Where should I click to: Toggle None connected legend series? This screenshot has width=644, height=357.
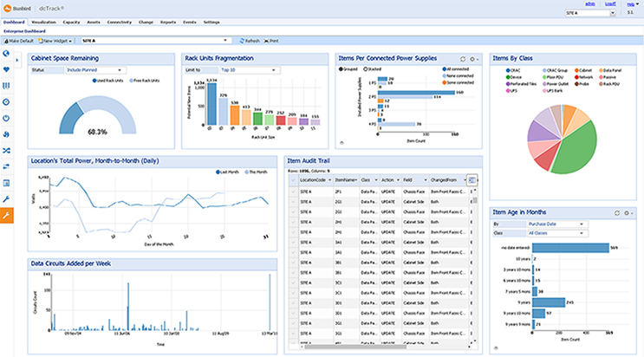(458, 75)
